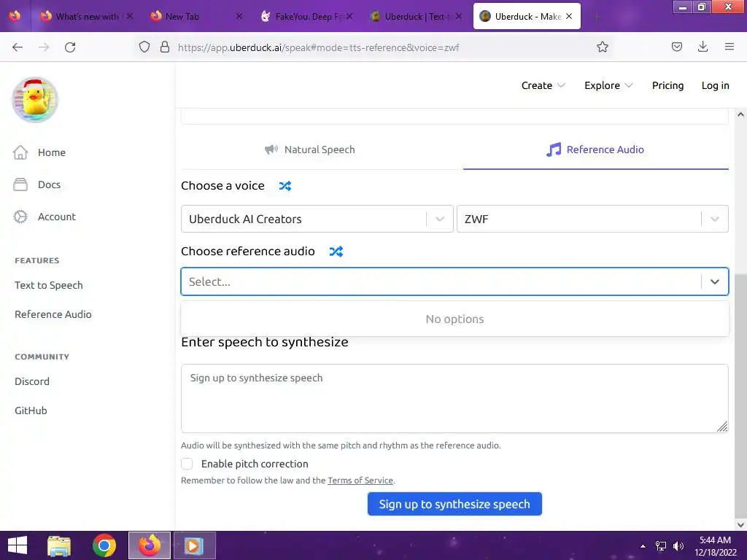Launch Google Chrome from the taskbar
The image size is (747, 560).
[x=104, y=545]
